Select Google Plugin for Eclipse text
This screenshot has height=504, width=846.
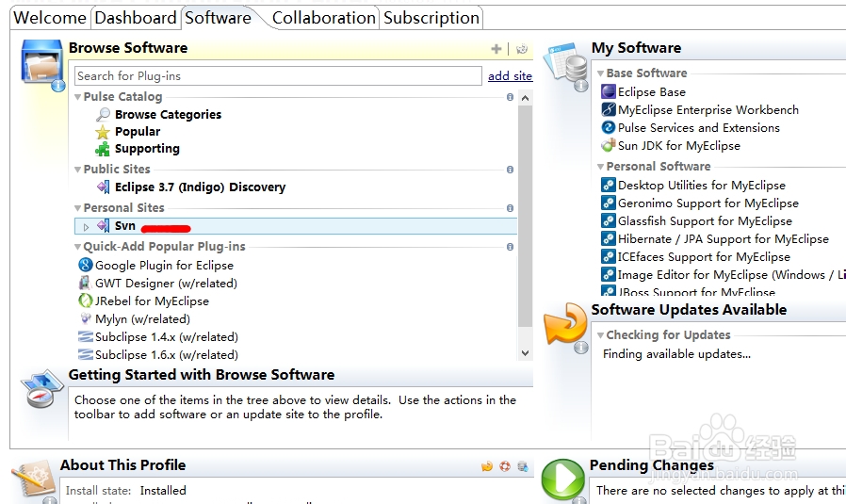click(x=165, y=266)
